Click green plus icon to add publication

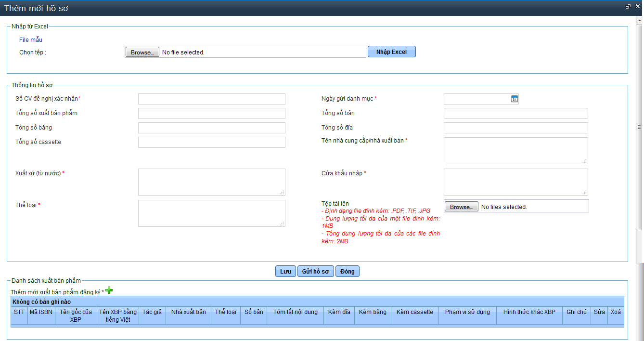coord(109,290)
